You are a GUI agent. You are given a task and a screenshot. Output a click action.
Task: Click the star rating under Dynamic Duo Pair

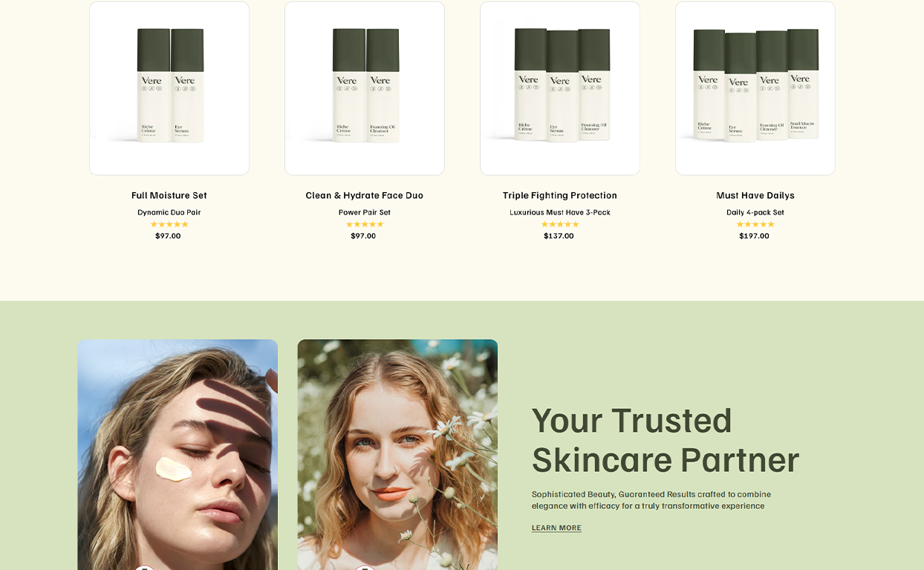169,224
